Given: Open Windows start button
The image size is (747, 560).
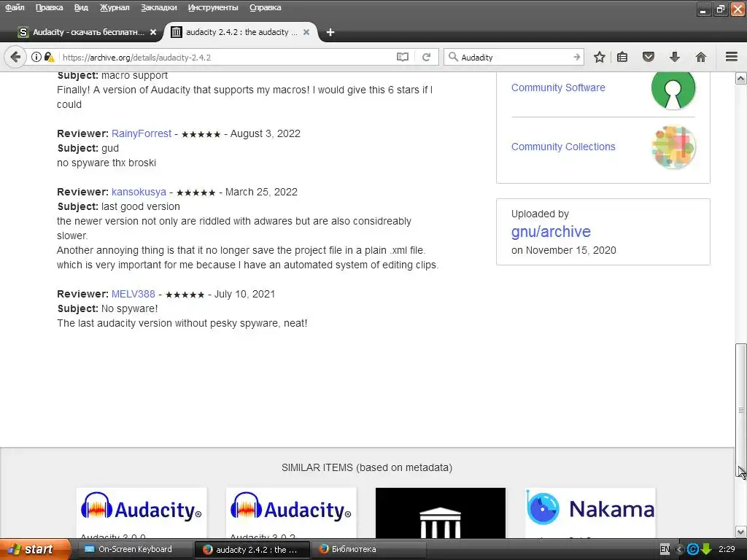Looking at the screenshot, I should [34, 549].
